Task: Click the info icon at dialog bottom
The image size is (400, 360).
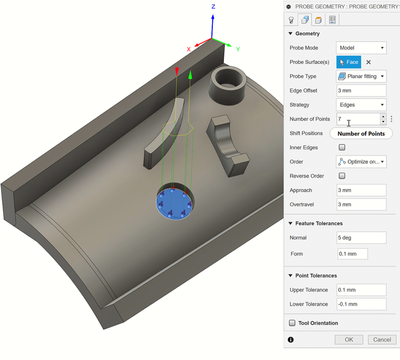Action: coord(291,339)
